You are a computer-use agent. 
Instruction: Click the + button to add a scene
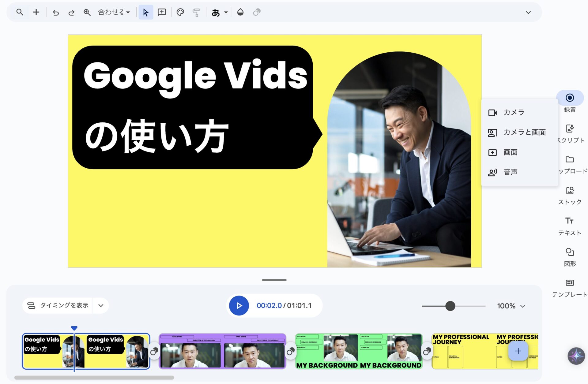pos(518,351)
